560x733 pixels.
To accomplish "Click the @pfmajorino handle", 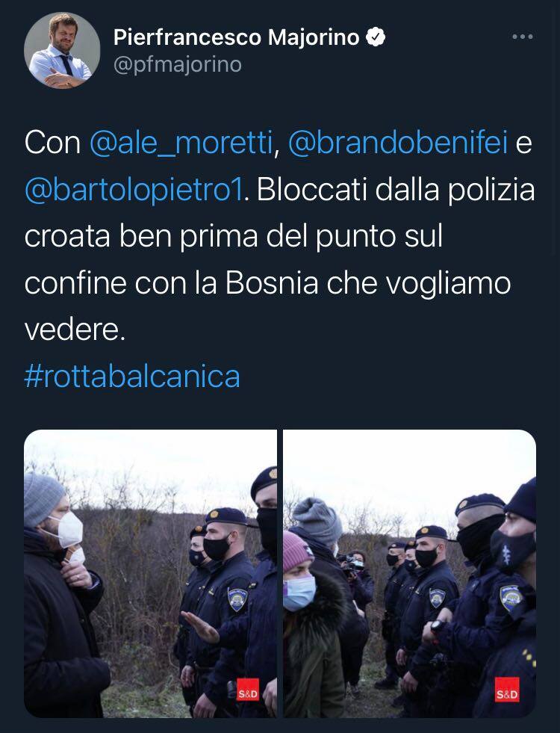I will [x=178, y=65].
